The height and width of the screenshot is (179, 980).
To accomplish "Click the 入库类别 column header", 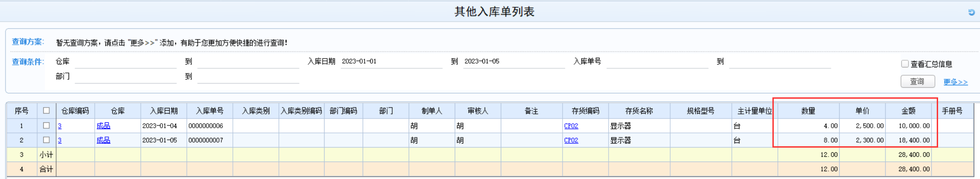I will tap(255, 111).
